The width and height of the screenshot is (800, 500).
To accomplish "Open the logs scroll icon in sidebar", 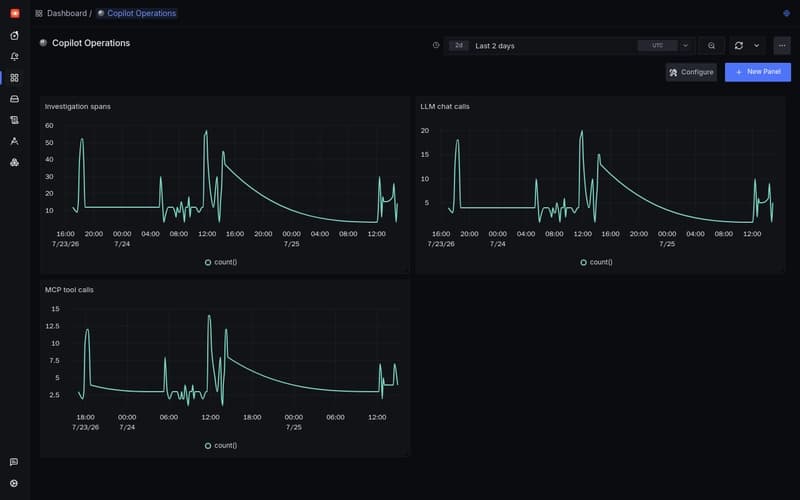I will [x=14, y=120].
